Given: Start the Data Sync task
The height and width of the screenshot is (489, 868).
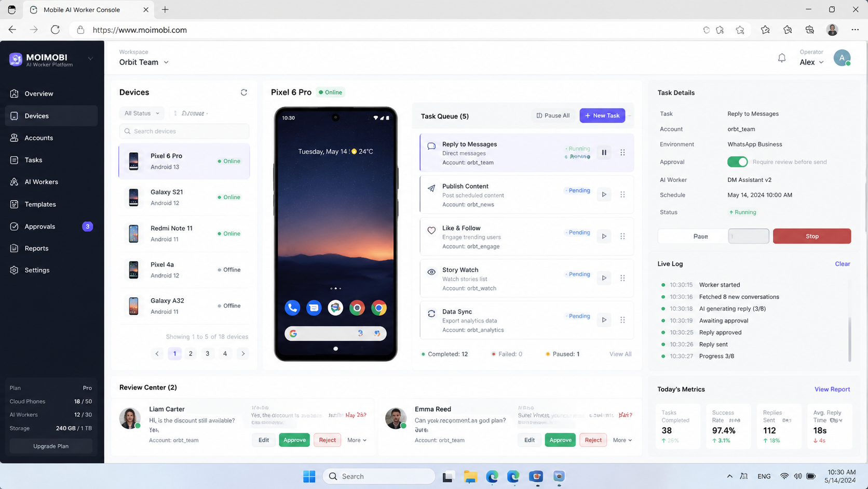Looking at the screenshot, I should point(604,320).
